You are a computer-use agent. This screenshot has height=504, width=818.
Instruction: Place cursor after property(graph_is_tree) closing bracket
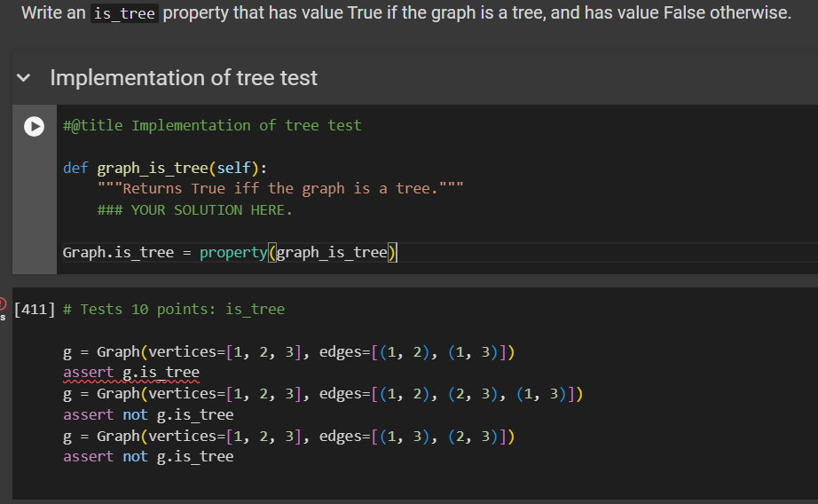[x=398, y=253]
